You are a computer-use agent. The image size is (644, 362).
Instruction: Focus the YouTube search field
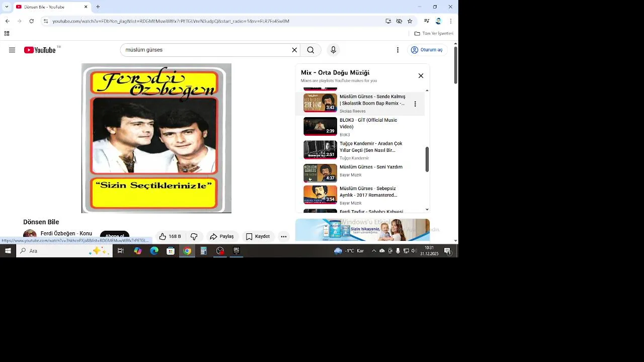click(206, 50)
